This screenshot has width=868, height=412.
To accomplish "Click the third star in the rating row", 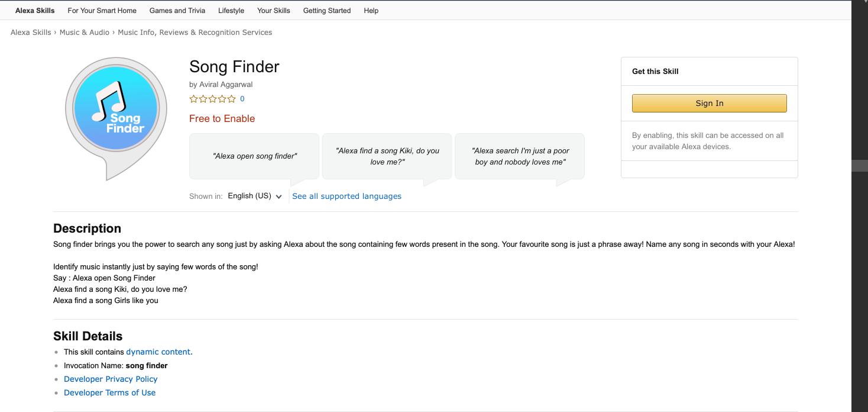I will (212, 98).
